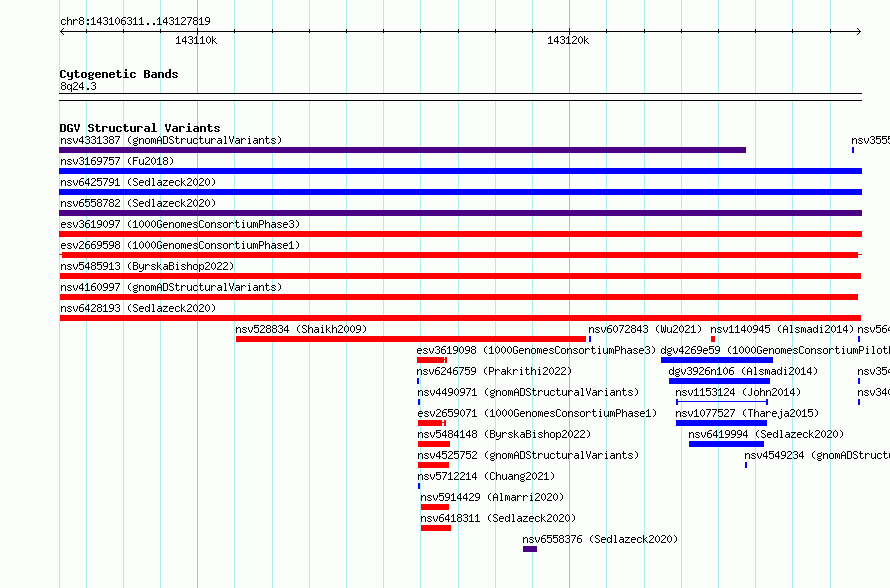Select the Cytogenetic Bands track title
The height and width of the screenshot is (588, 890).
tap(119, 74)
